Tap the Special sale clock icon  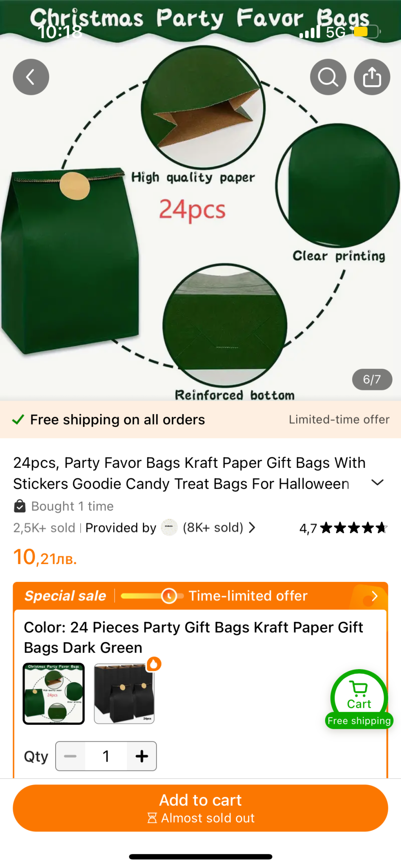point(169,596)
